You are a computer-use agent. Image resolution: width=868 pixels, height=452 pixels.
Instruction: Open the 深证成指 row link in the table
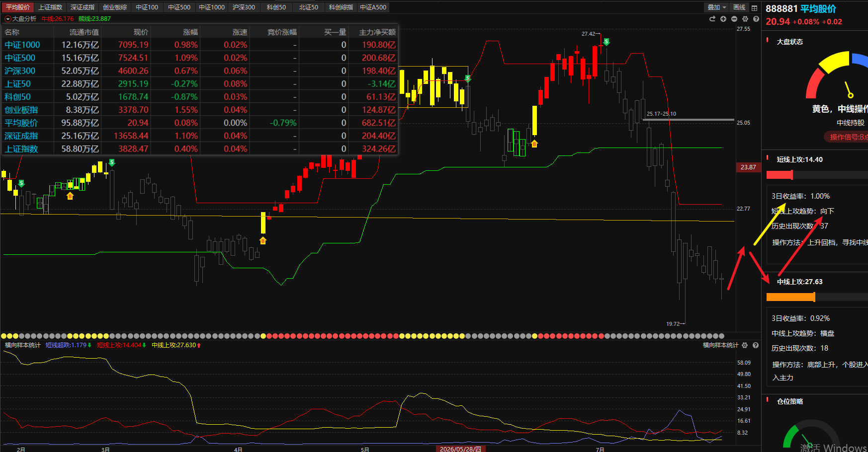21,136
